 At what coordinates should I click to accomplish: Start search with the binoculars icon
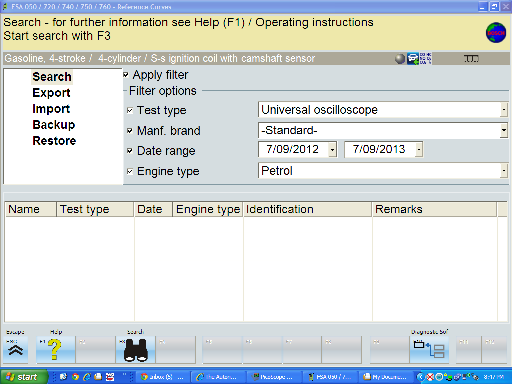click(x=135, y=349)
